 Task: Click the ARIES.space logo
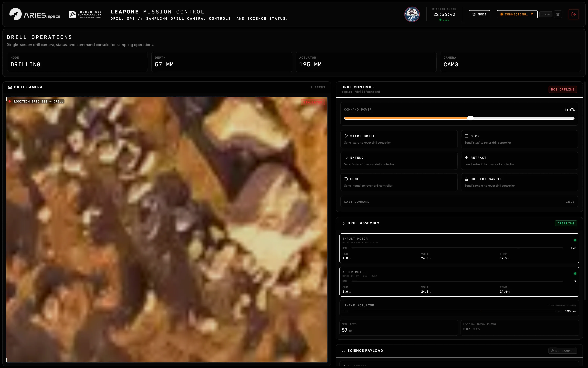(35, 14)
